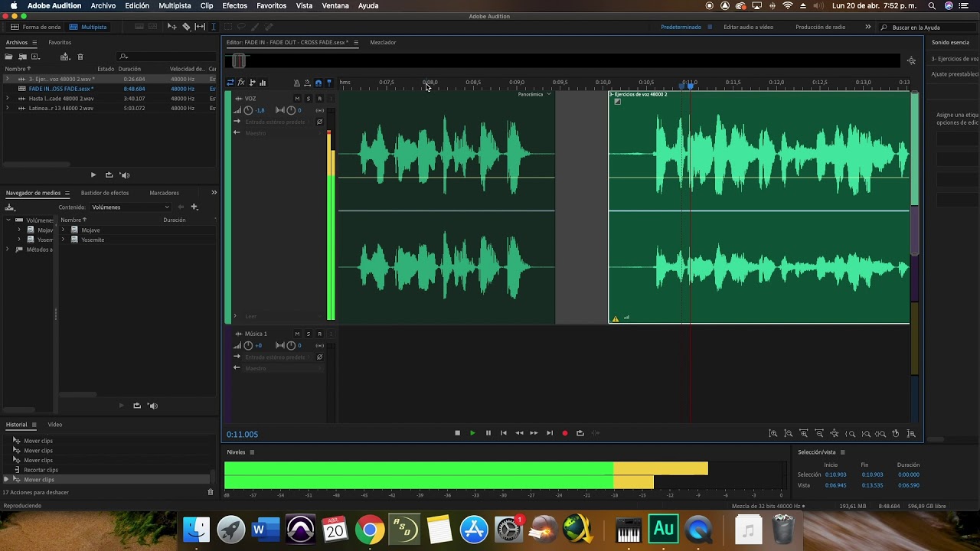Arm the VOZ track for recording

point(319,99)
